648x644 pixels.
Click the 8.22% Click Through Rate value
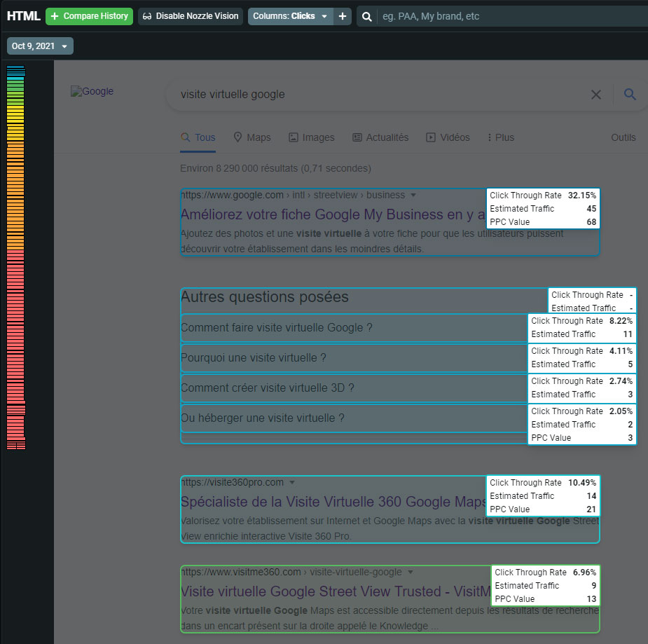tap(621, 321)
